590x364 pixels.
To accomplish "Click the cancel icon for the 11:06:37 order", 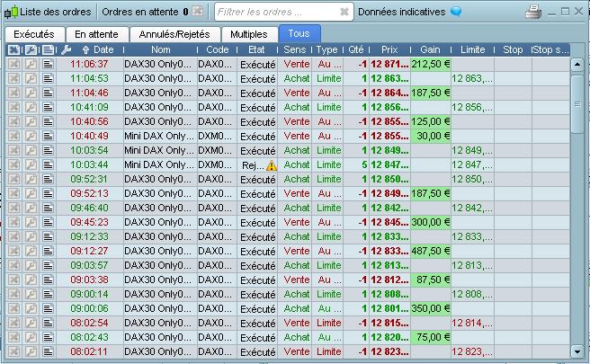I will point(13,64).
